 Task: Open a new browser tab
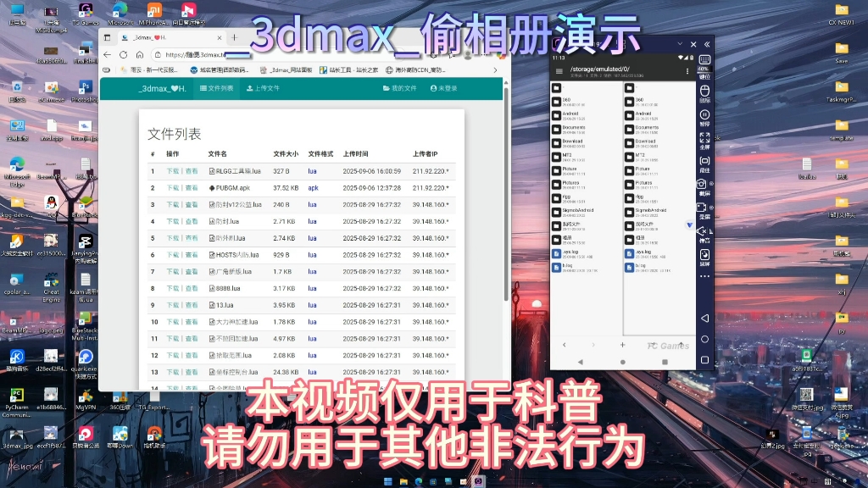234,37
